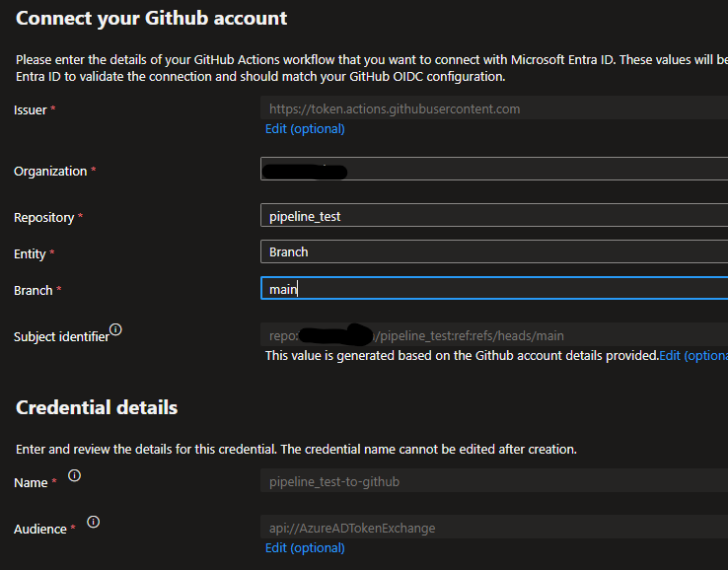The image size is (728, 570).
Task: Click the Name label
Action: (31, 483)
